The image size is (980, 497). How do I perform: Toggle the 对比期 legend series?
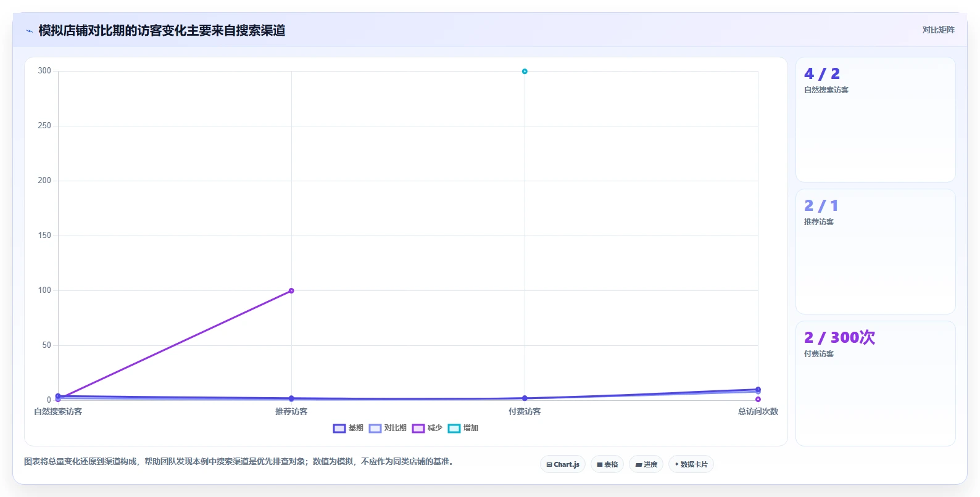coord(388,428)
